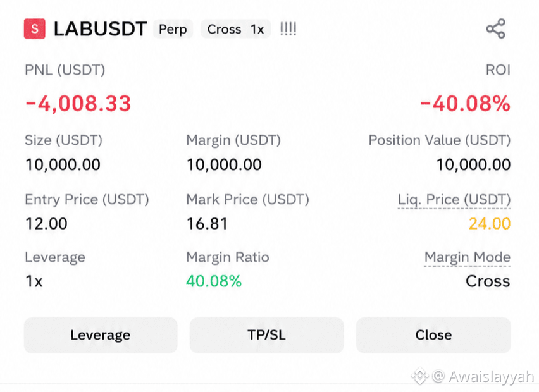Tap the underlined Liq. Price label
The height and width of the screenshot is (392, 539).
pyautogui.click(x=454, y=200)
